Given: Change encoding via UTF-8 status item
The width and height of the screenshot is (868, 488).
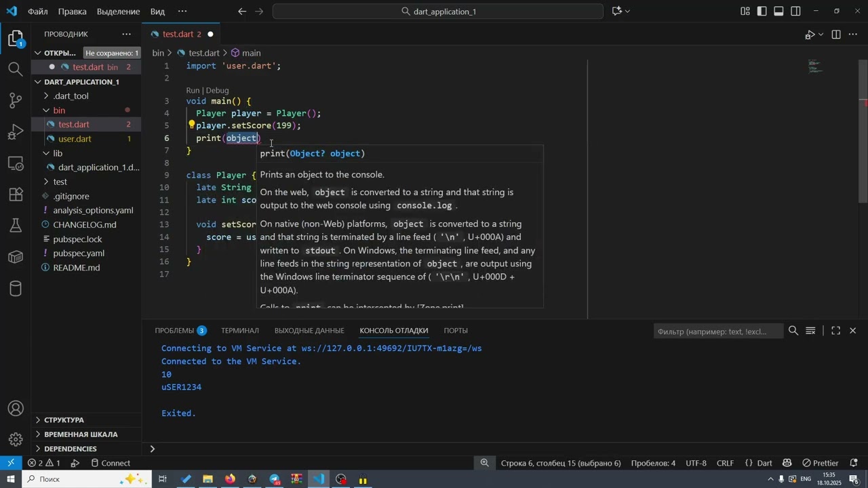Looking at the screenshot, I should 696,463.
